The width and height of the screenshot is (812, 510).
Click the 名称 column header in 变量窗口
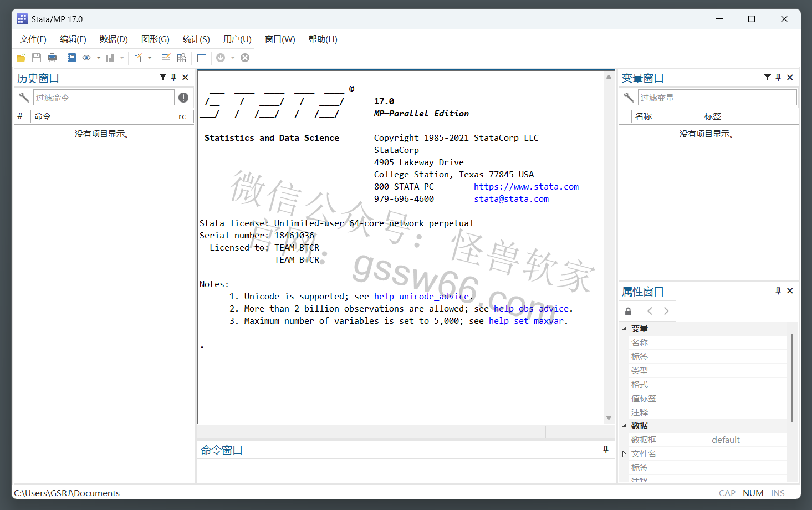(666, 116)
